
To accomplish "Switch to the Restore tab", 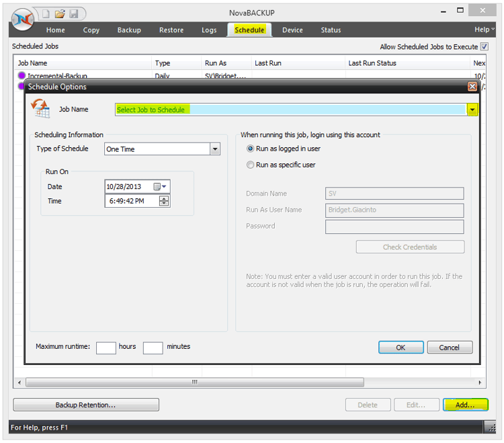I will (171, 30).
